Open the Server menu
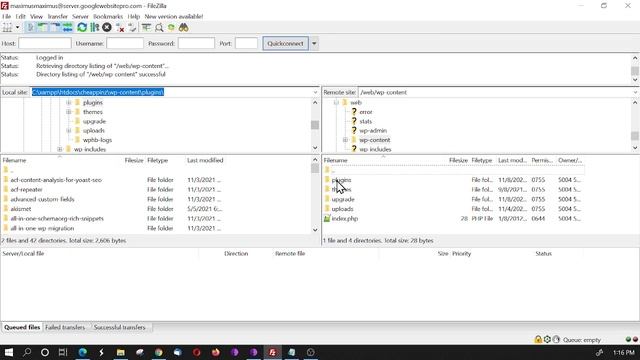Viewport: 640px width, 360px height. coord(80,16)
